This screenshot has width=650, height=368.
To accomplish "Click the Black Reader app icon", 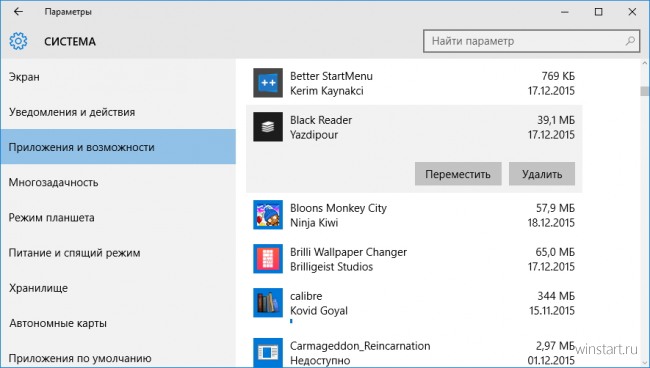I will [268, 127].
